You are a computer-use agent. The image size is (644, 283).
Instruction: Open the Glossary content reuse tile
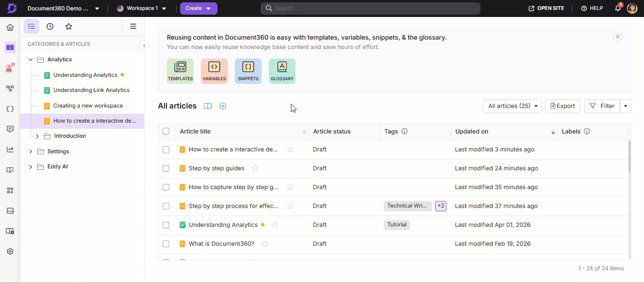[x=282, y=71]
